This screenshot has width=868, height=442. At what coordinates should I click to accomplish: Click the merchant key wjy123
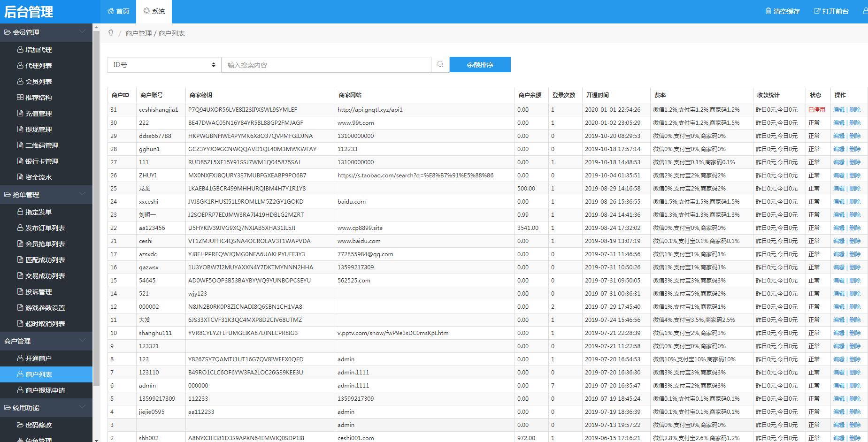198,293
